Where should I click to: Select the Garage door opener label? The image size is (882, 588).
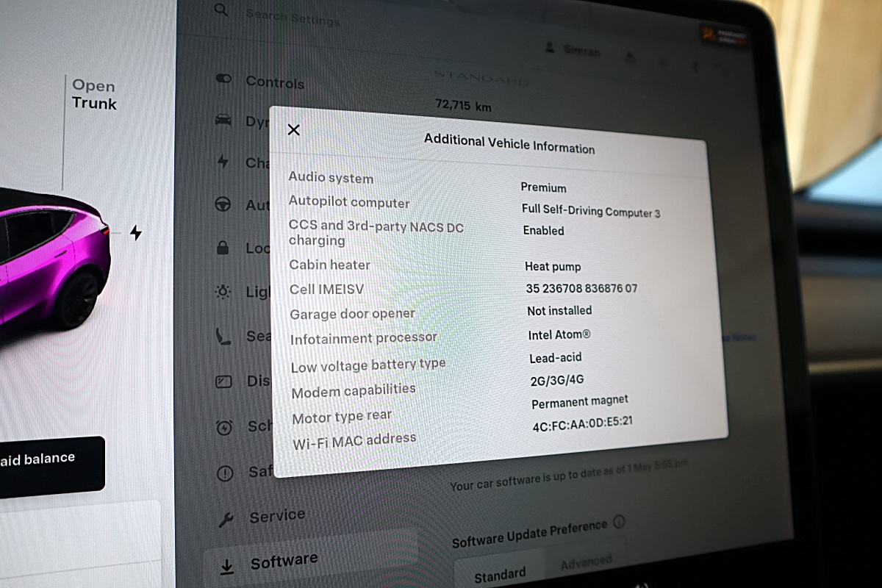point(352,314)
